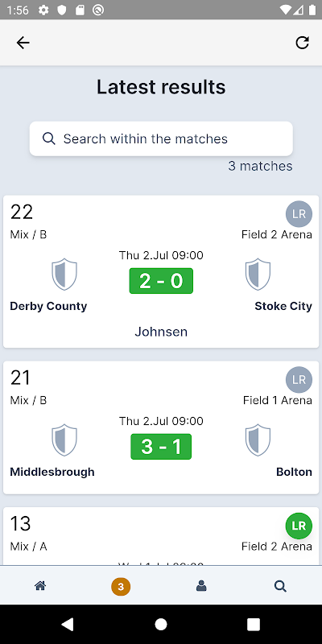322x644 pixels.
Task: Tap the Android system home button
Action: click(x=161, y=625)
